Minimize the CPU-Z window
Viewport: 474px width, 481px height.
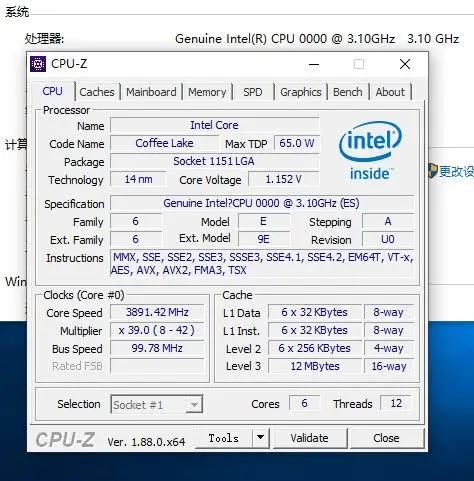pos(314,64)
